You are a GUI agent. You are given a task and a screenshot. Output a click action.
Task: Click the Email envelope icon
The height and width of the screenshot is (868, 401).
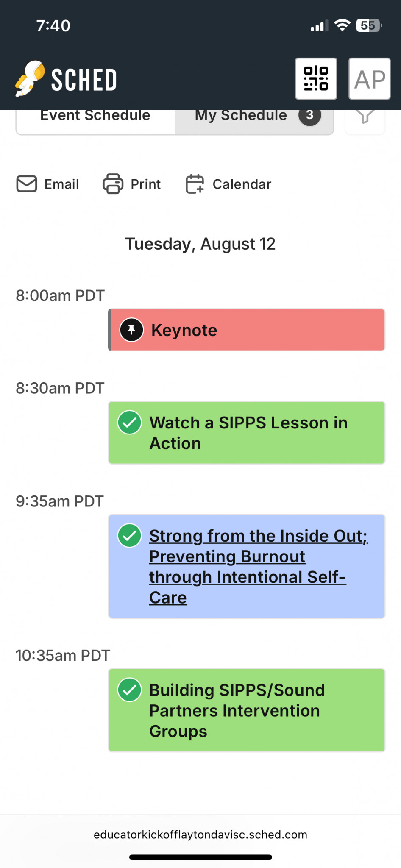(27, 184)
